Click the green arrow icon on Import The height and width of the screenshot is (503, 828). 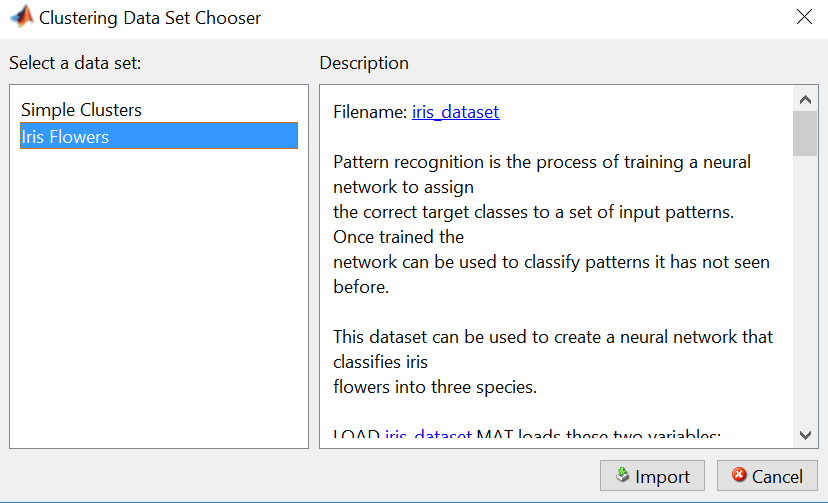tap(622, 476)
